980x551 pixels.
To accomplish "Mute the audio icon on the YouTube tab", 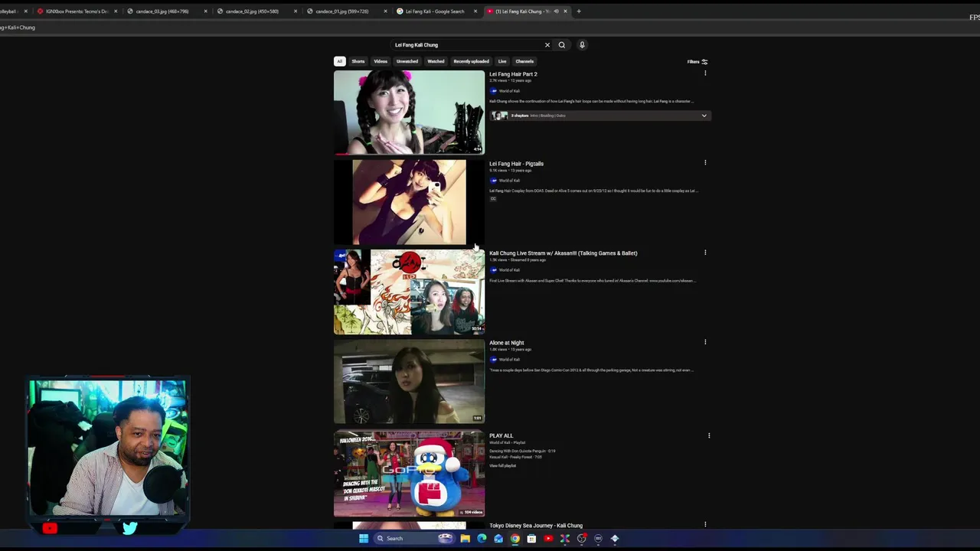I will coord(556,11).
